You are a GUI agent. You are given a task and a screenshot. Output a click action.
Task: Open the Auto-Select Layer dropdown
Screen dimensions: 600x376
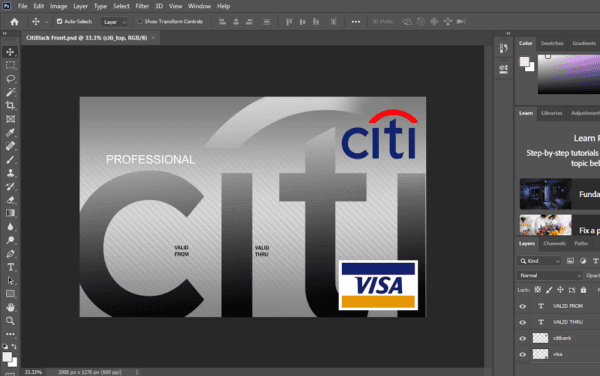pyautogui.click(x=114, y=22)
